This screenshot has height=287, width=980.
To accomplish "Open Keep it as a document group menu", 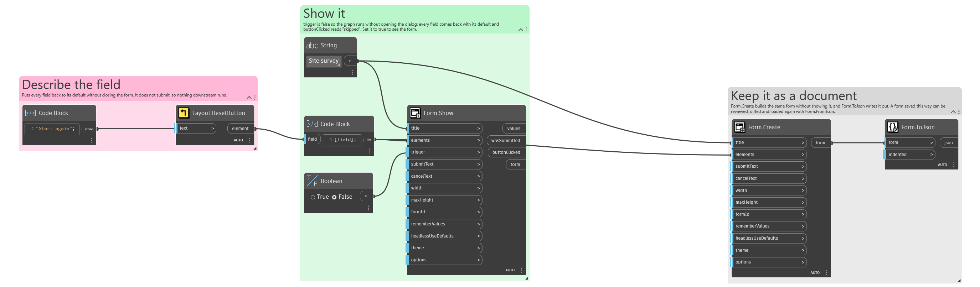I will tap(959, 112).
